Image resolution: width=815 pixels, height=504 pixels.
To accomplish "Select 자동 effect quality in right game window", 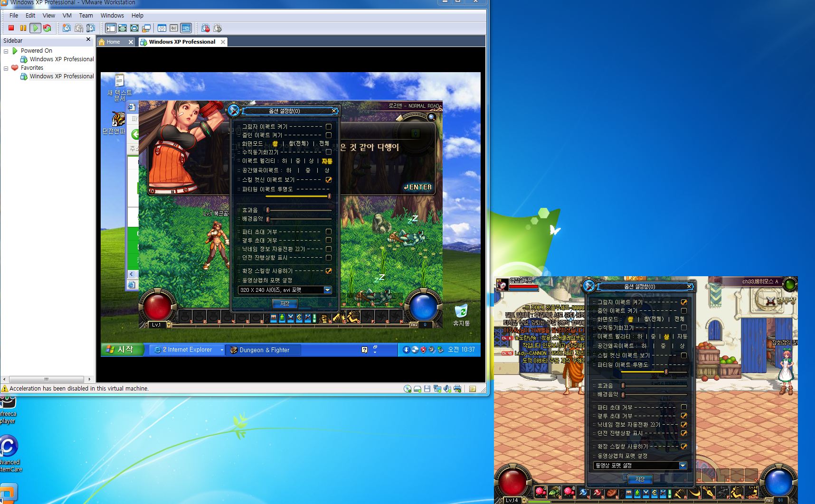I will (x=682, y=336).
